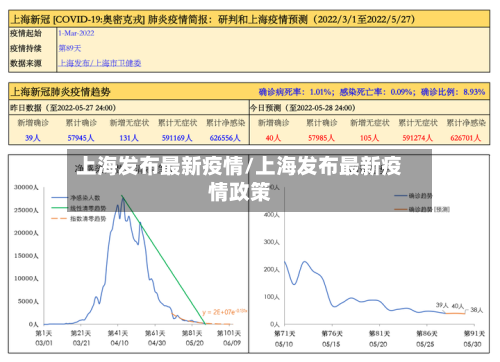The width and height of the screenshot is (500, 362).
Task: Click the y = 2E+07e trendline equation
Action: tap(224, 312)
